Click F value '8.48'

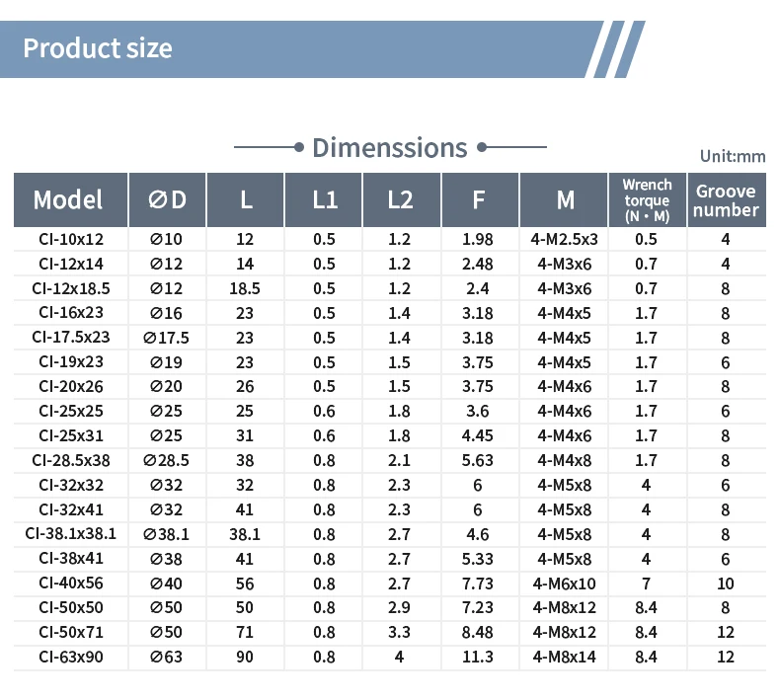[x=478, y=632]
